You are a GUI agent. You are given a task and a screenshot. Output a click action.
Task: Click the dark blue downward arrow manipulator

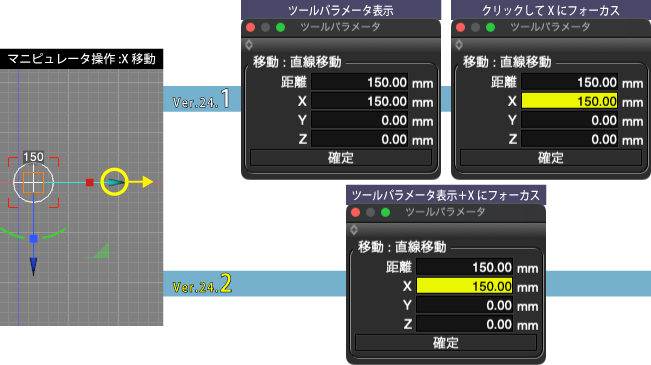tap(34, 266)
